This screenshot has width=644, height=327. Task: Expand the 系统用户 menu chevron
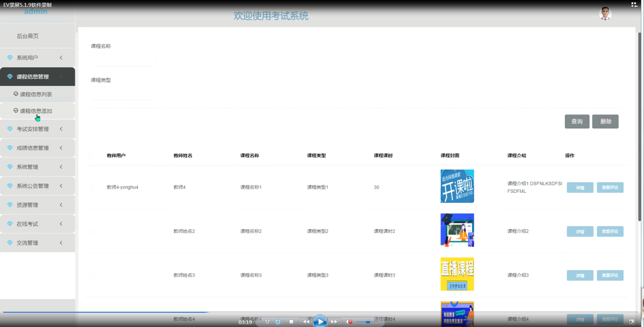click(x=61, y=58)
